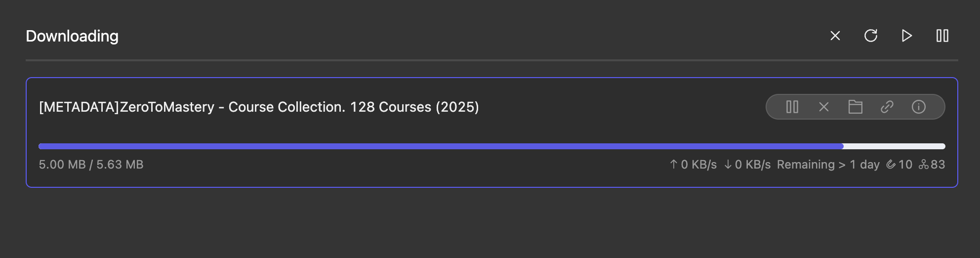This screenshot has width=980, height=258.
Task: Open the download folder for this task
Action: coord(855,107)
